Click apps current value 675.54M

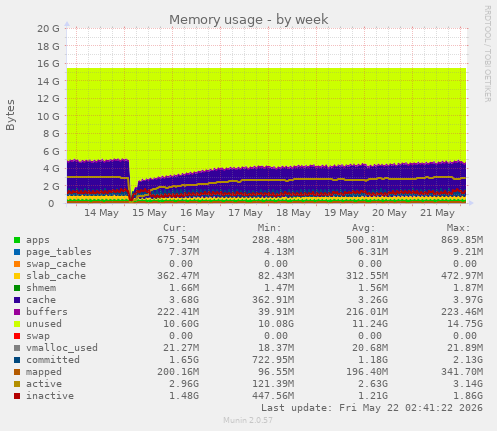178,240
